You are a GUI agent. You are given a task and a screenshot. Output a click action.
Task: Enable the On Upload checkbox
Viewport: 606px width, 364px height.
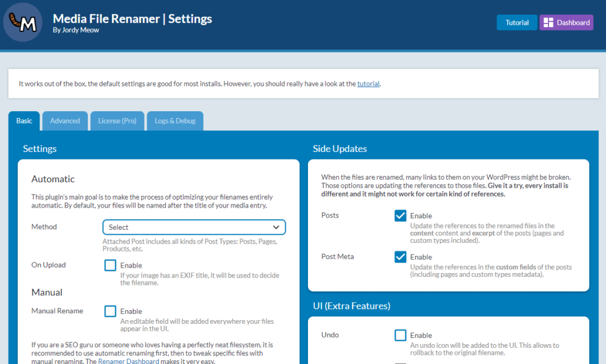pos(110,265)
